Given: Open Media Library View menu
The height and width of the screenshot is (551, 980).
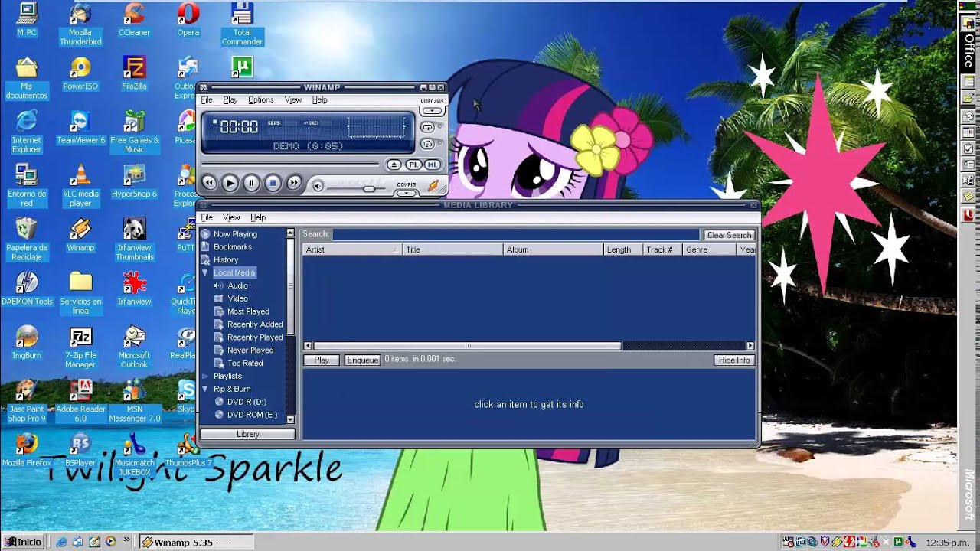Looking at the screenshot, I should point(231,218).
